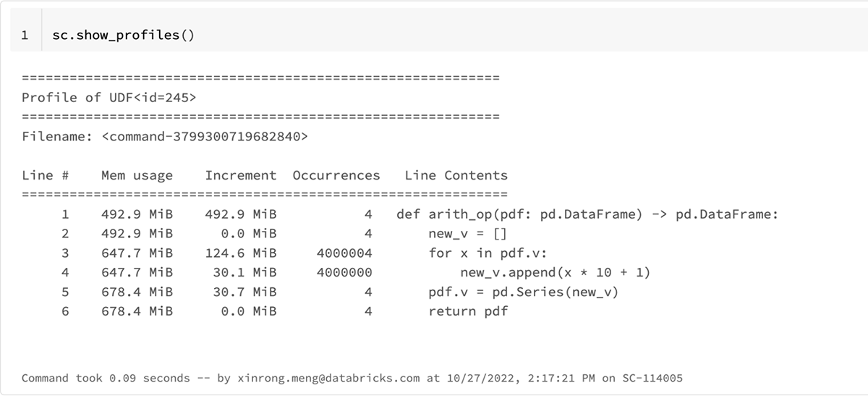Click the 'def arith_op' function definition line
The image size is (868, 409).
click(x=587, y=214)
